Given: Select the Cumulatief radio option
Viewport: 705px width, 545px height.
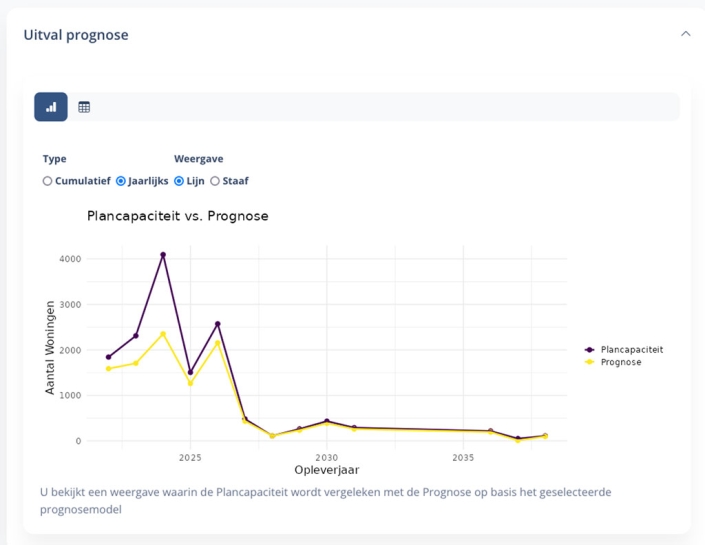Looking at the screenshot, I should coord(47,181).
